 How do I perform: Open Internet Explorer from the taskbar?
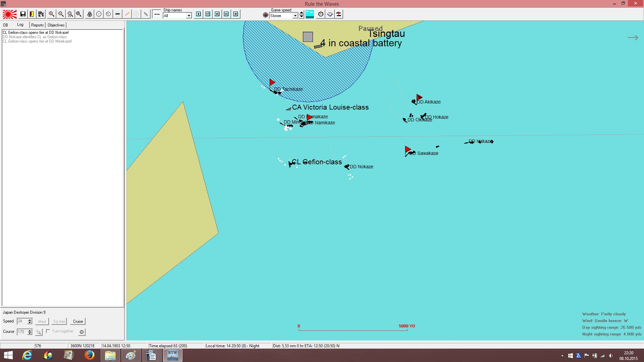click(27, 355)
